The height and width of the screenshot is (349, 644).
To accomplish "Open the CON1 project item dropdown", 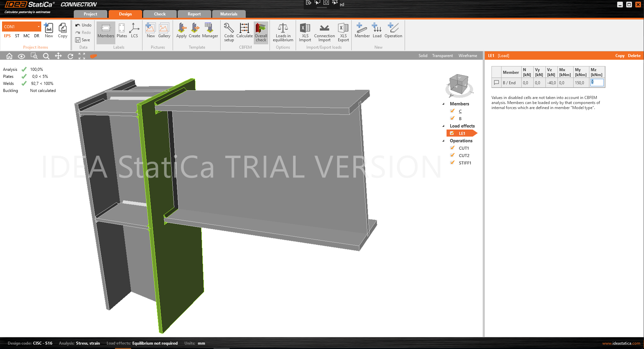I will point(39,27).
